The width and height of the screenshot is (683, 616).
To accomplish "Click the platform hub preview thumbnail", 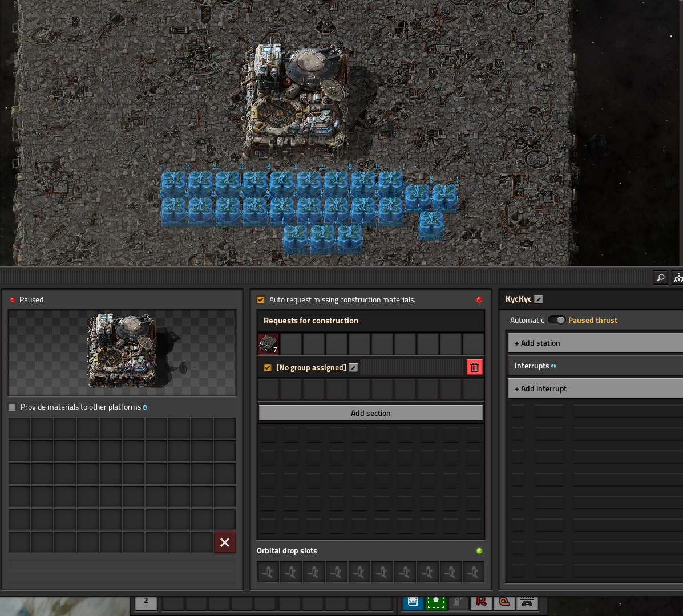I will (x=122, y=352).
